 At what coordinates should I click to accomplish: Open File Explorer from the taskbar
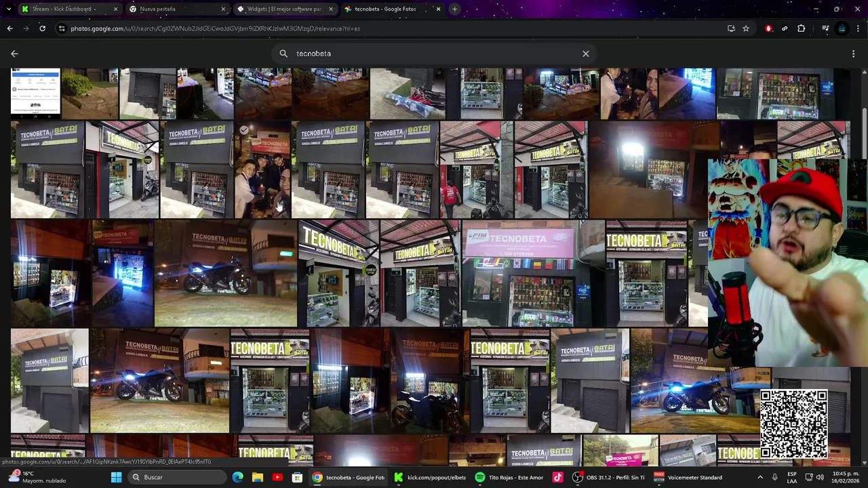click(x=258, y=477)
